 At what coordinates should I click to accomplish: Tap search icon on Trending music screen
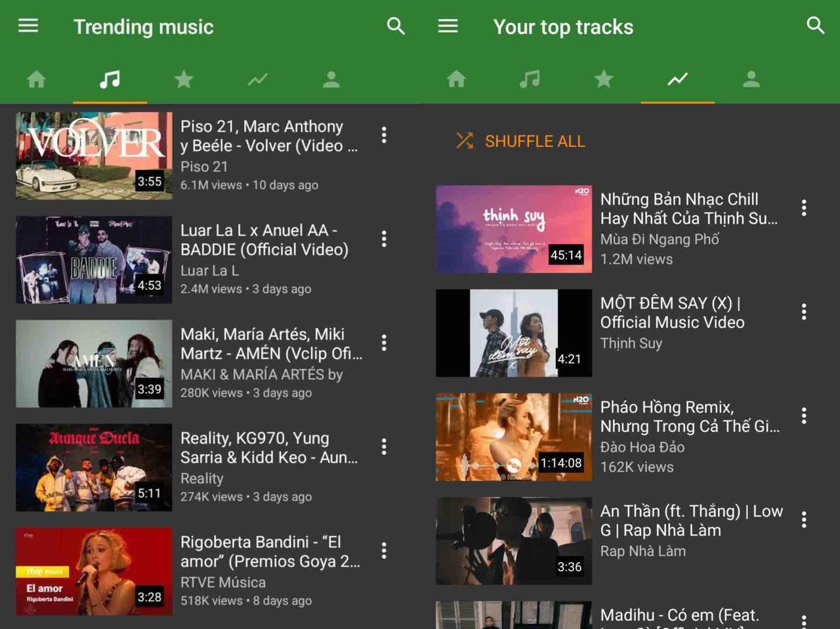(x=396, y=26)
